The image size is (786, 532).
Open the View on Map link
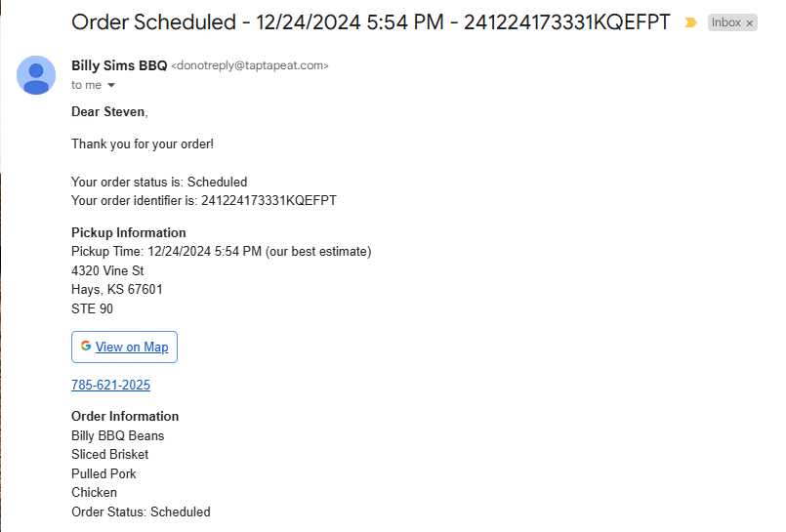click(132, 347)
